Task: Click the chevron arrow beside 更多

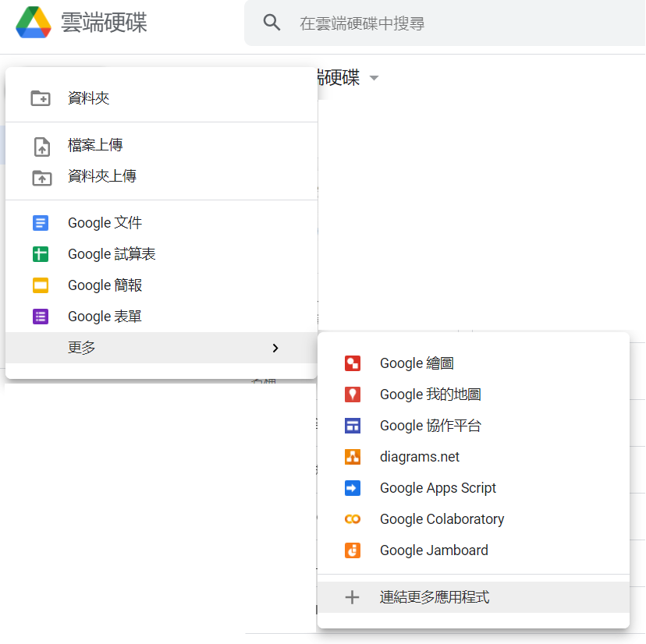Action: 275,349
